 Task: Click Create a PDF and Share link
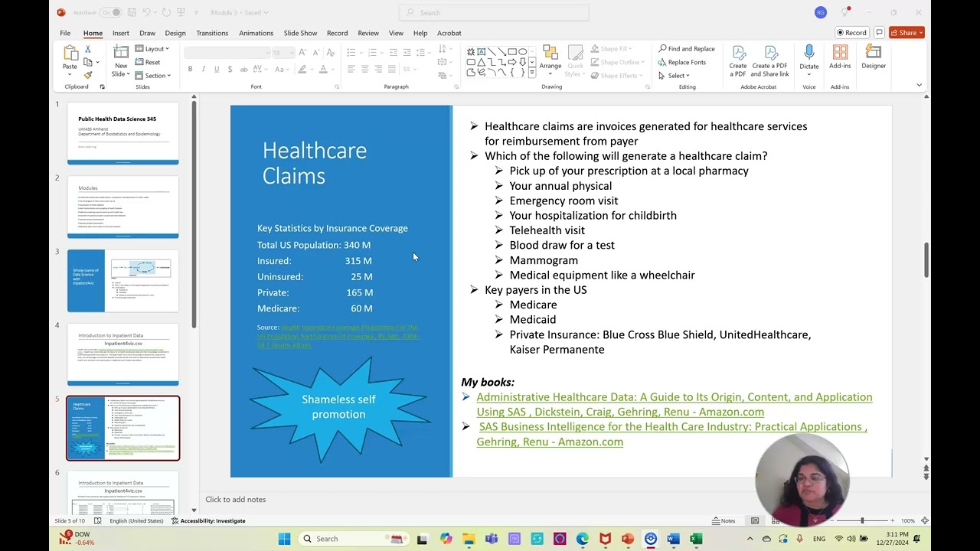click(769, 60)
